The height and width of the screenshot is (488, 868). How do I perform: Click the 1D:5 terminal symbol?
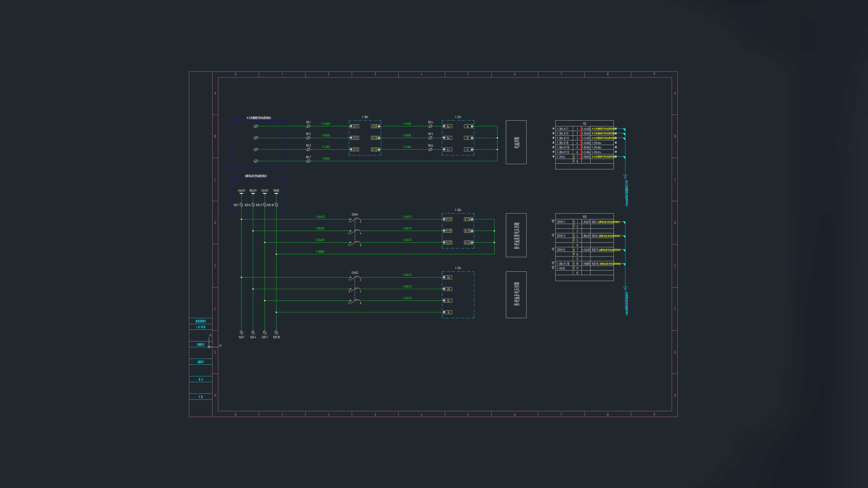pos(430,138)
